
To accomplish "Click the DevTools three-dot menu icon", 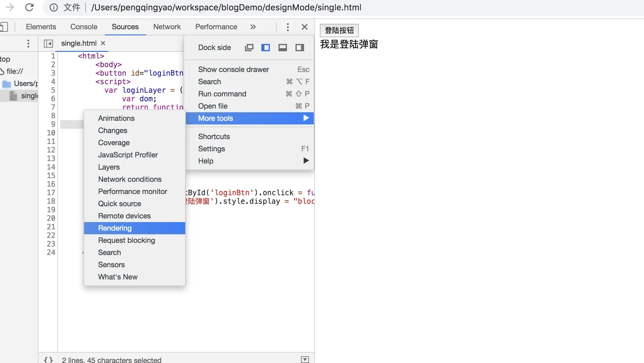I will click(288, 27).
